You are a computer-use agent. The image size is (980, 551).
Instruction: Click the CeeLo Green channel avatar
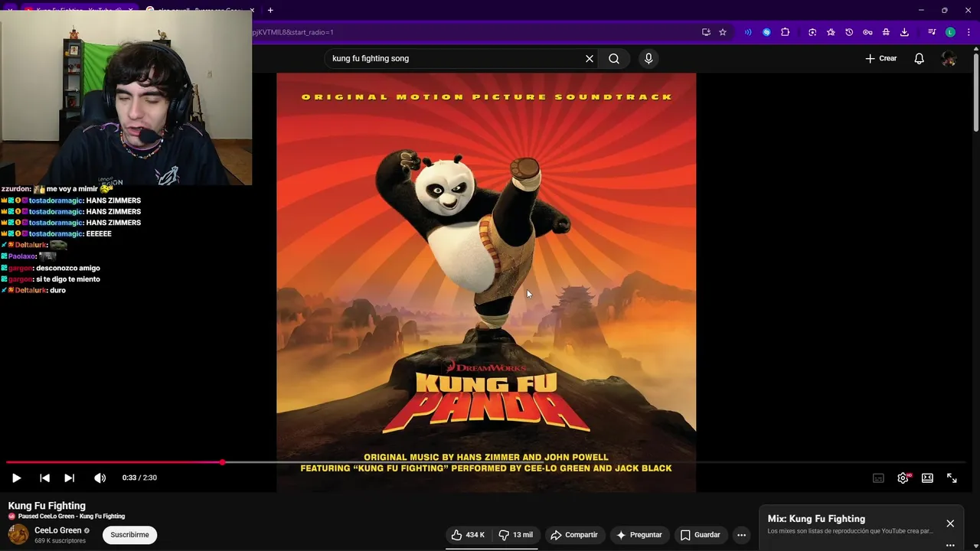pos(18,534)
